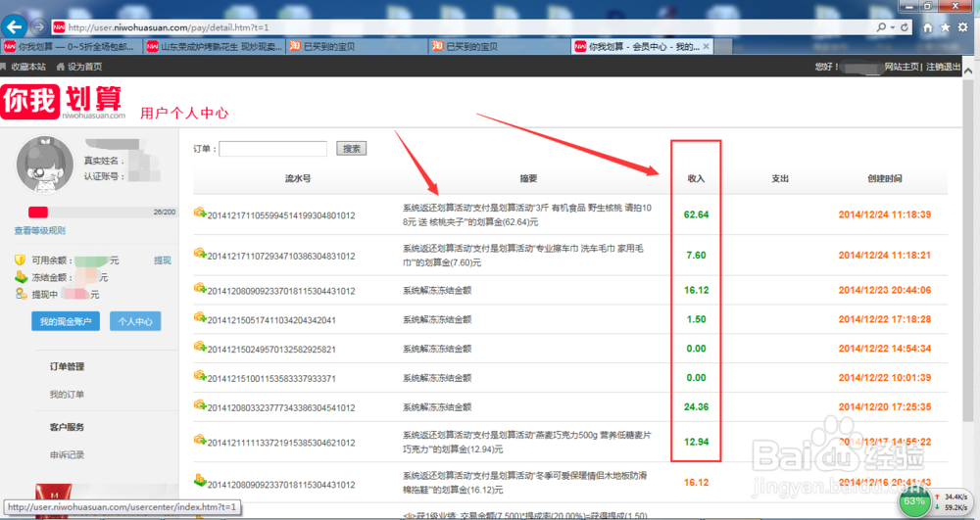Click the icon beside 提现中

21,294
